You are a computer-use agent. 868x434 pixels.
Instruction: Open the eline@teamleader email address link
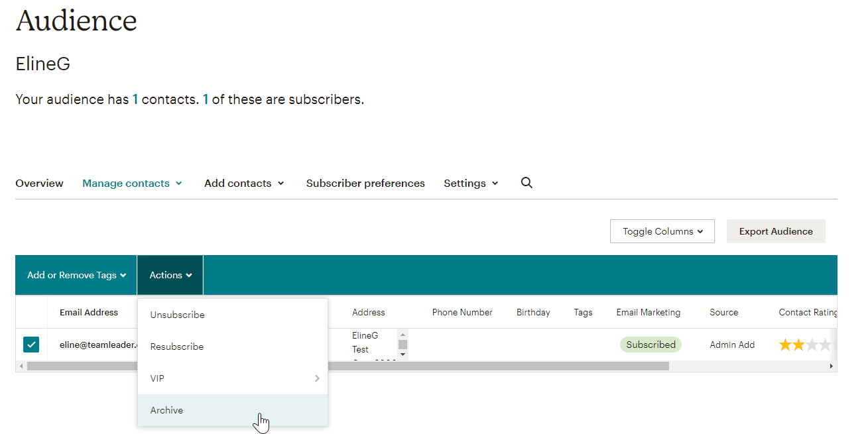[x=98, y=344]
